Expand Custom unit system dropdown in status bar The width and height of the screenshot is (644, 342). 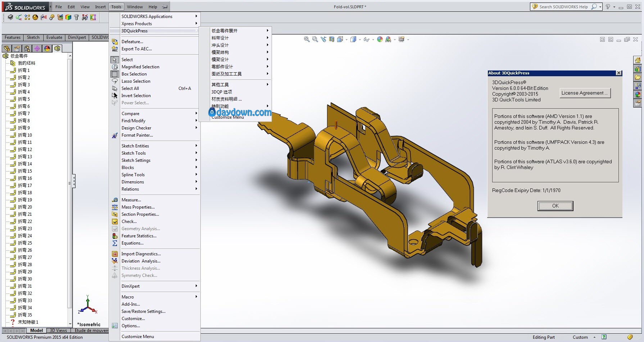click(x=594, y=337)
